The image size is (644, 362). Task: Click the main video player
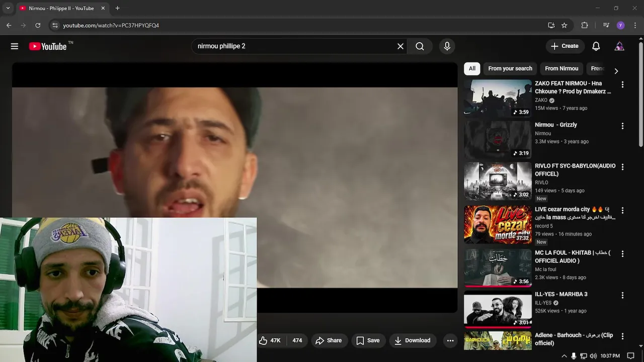tap(234, 187)
